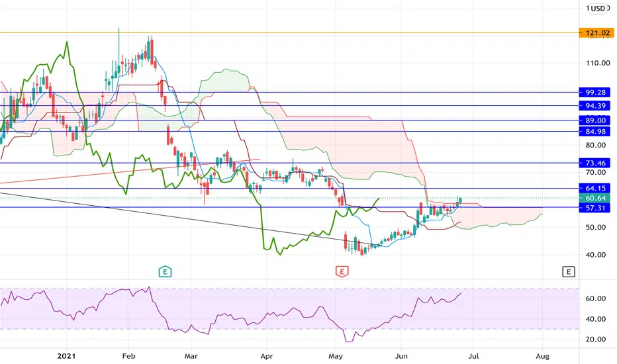Image resolution: width=617 pixels, height=364 pixels.
Task: Click the Feb time axis label
Action: 128,356
